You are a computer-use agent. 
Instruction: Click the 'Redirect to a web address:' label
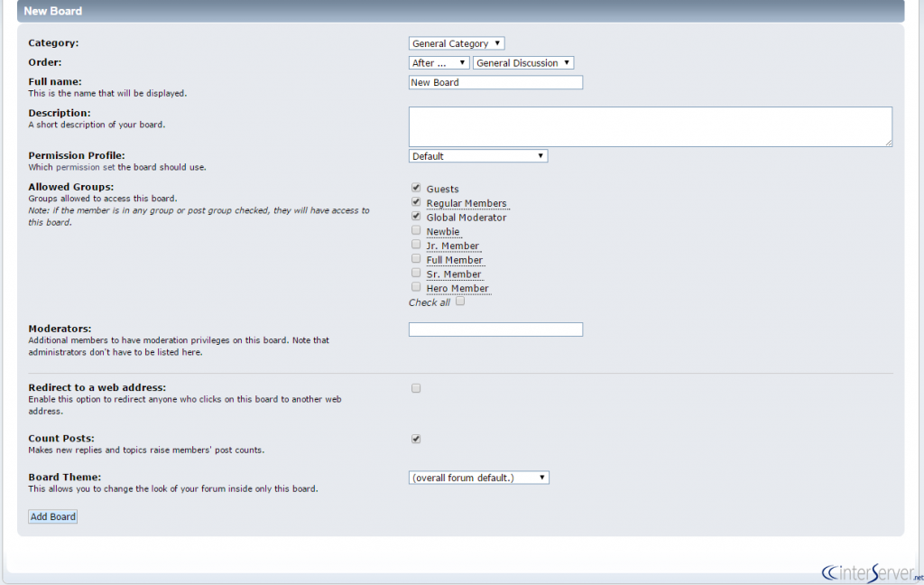click(x=97, y=387)
